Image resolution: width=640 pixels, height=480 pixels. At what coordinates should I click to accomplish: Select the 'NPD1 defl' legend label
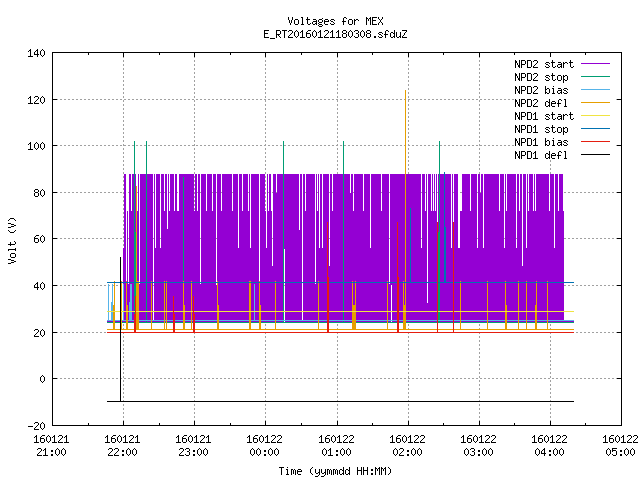pyautogui.click(x=541, y=156)
